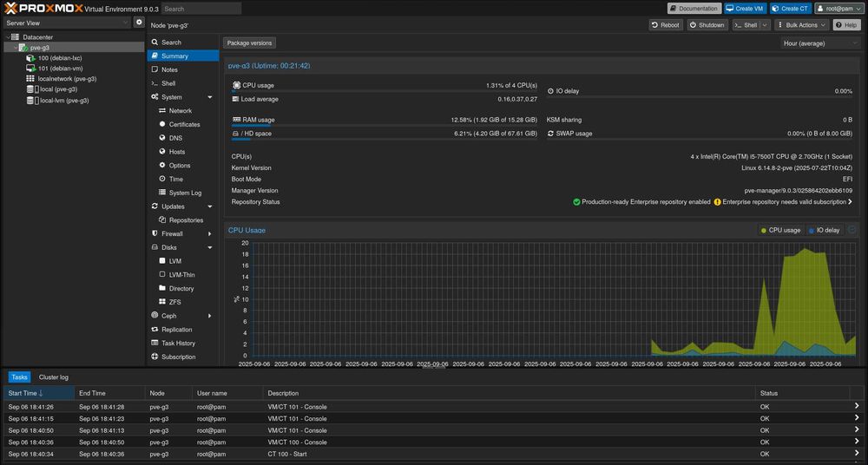
Task: Select the Summary menu item
Action: tap(182, 56)
